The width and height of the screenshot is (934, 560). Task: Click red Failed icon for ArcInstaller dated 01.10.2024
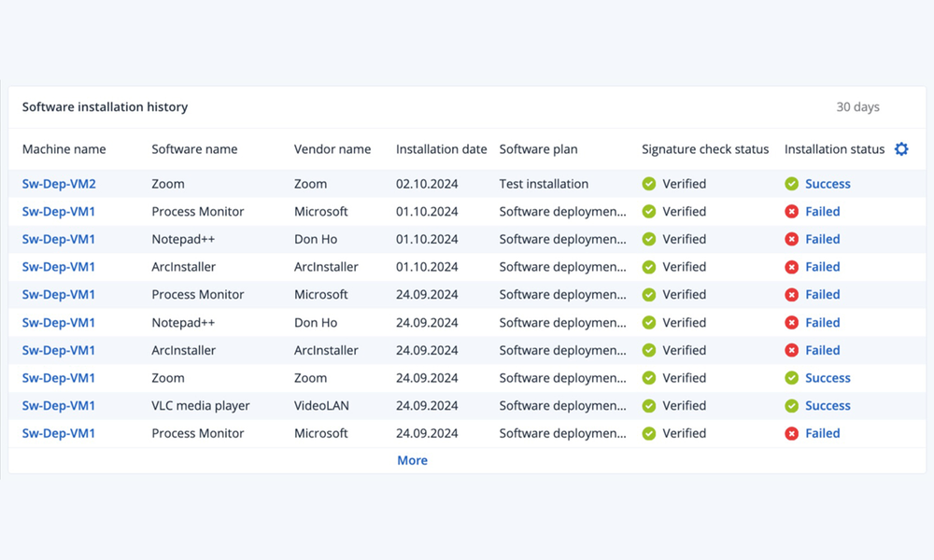tap(792, 267)
